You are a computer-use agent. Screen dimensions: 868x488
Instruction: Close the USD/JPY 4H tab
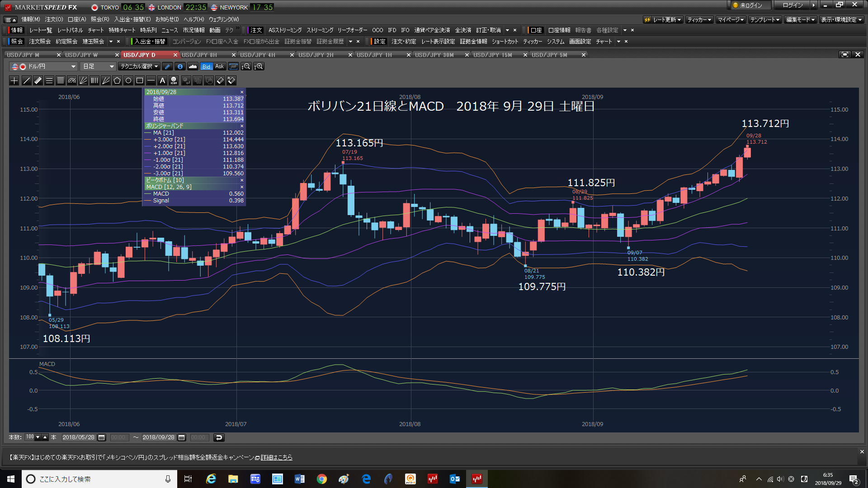(x=292, y=55)
